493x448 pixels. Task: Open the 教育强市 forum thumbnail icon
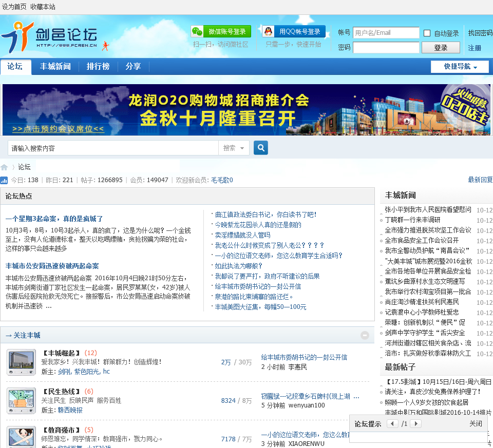(22, 437)
